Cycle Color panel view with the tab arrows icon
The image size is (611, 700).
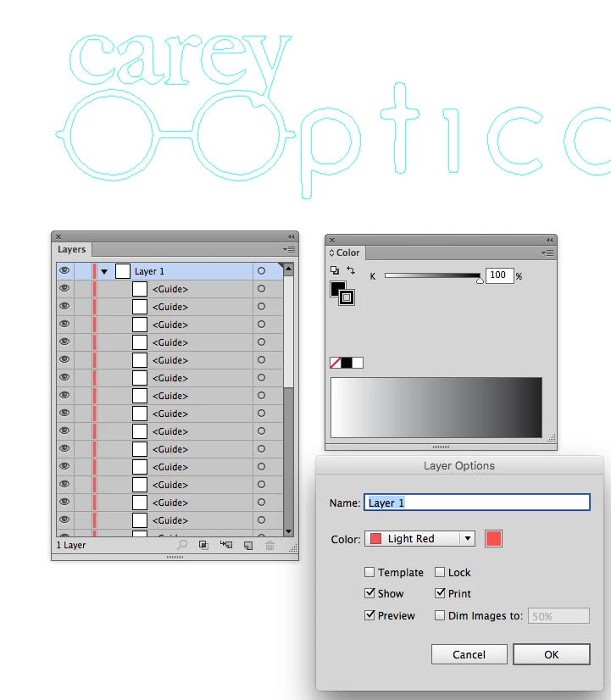pos(331,253)
